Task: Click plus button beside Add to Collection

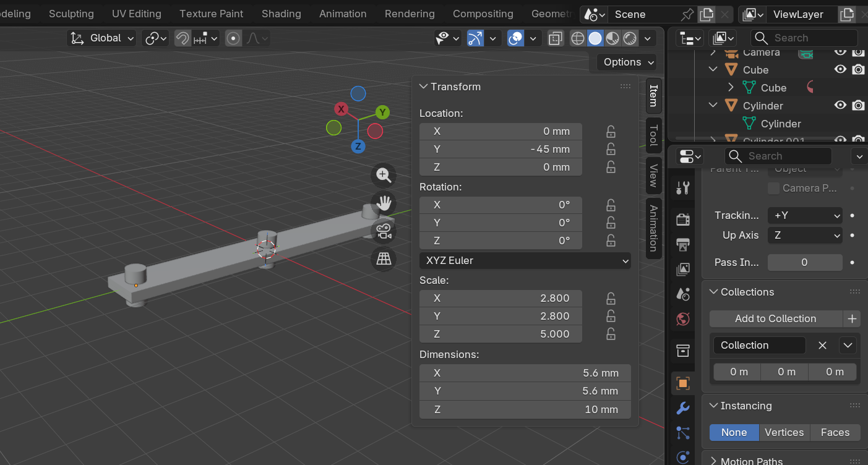Action: pyautogui.click(x=852, y=318)
